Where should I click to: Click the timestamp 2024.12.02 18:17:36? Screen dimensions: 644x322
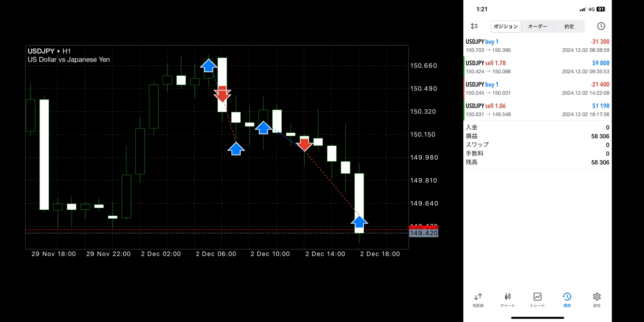(x=586, y=114)
